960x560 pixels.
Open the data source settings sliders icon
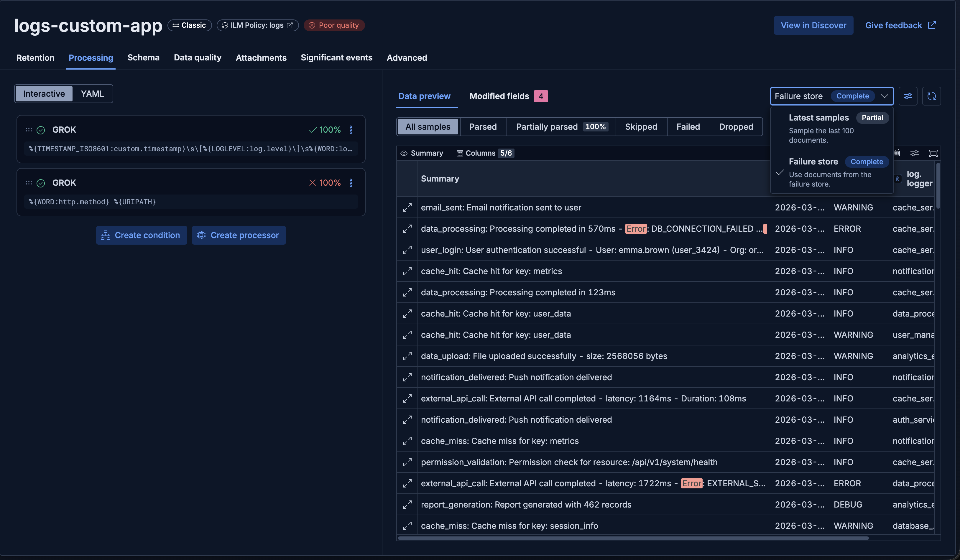pyautogui.click(x=908, y=96)
